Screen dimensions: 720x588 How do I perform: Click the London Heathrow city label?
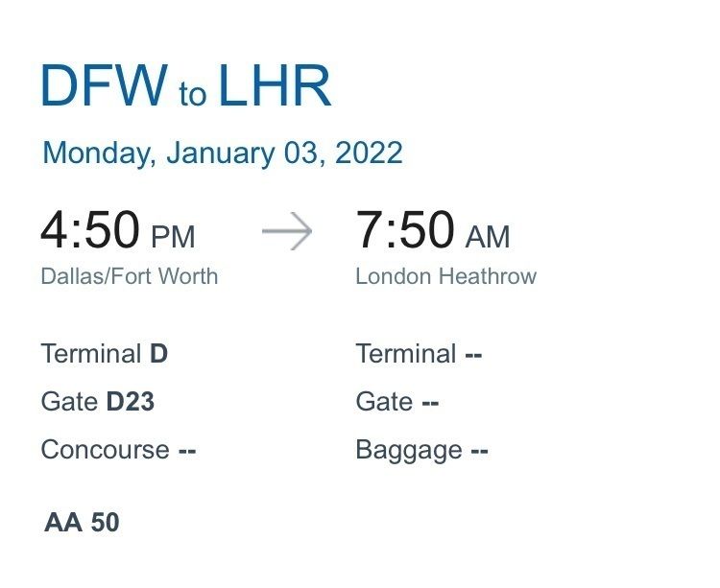[445, 276]
